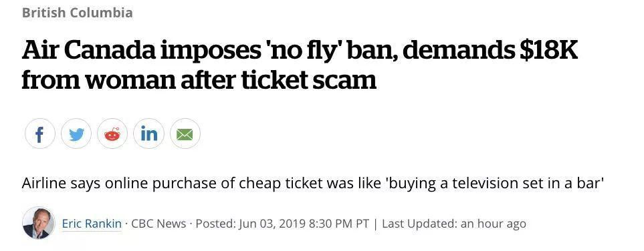The width and height of the screenshot is (644, 251).
Task: Click the 'Last Updated: an hour ago' text
Action: point(454,224)
